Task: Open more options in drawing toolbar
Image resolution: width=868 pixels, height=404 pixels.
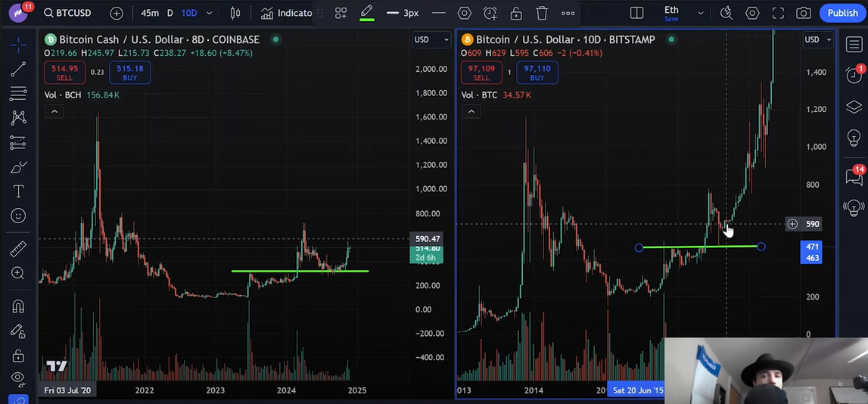Action: pos(568,14)
